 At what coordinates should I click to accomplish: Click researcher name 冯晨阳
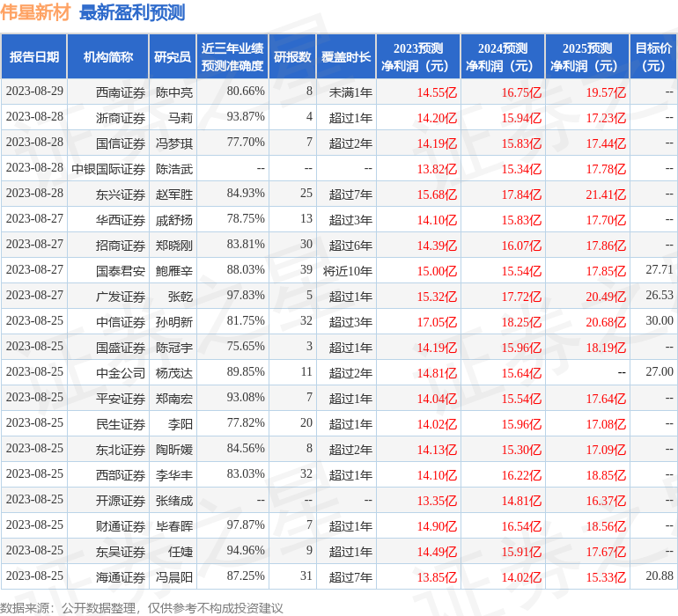click(174, 576)
